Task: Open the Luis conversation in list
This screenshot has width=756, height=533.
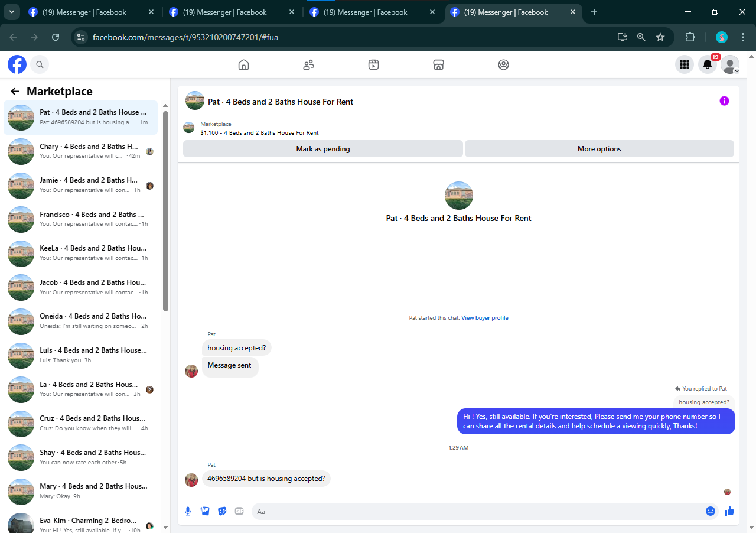Action: (81, 355)
